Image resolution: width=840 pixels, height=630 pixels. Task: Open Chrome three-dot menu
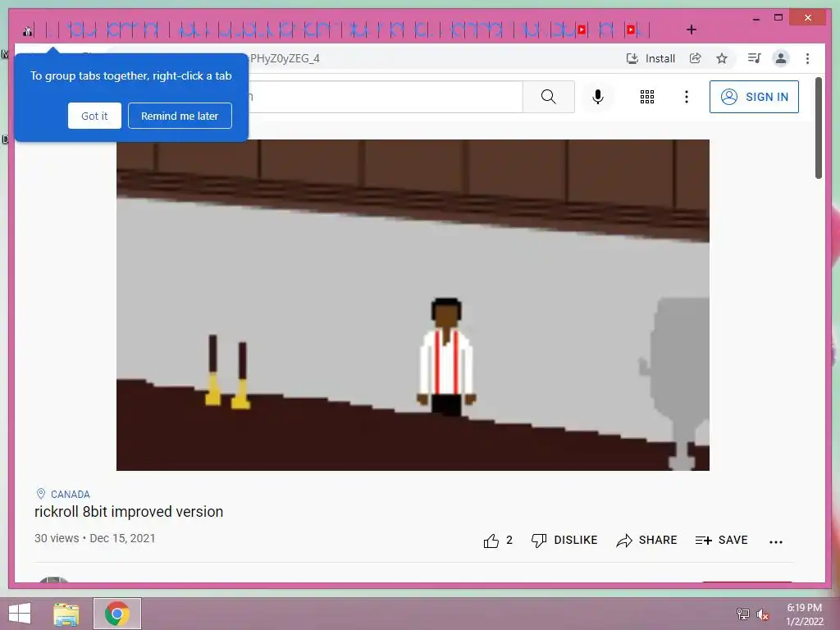point(807,58)
